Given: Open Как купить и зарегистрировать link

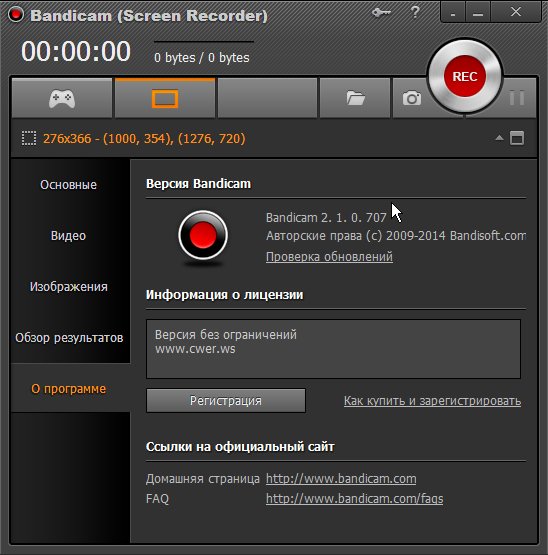Looking at the screenshot, I should click(x=432, y=401).
